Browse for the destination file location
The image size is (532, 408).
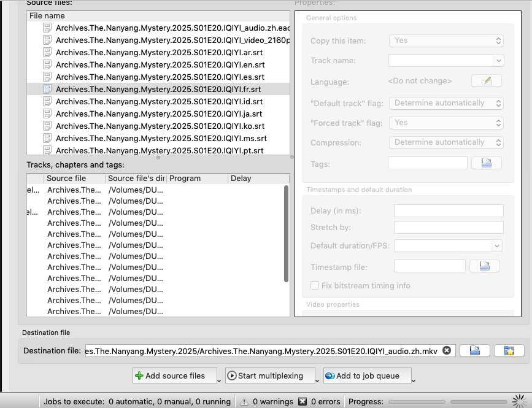click(475, 351)
